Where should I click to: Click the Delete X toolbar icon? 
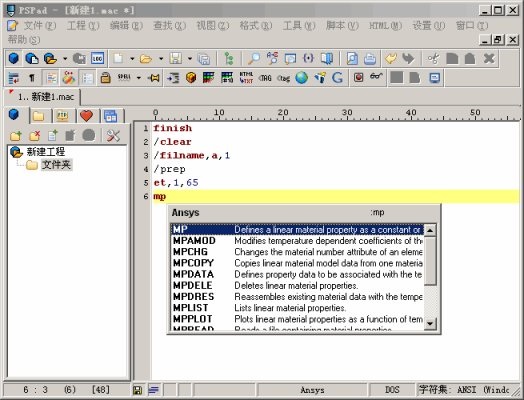click(489, 58)
